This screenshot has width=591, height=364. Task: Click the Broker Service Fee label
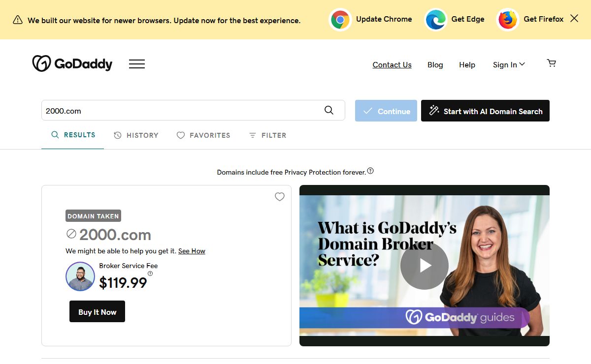tap(129, 266)
